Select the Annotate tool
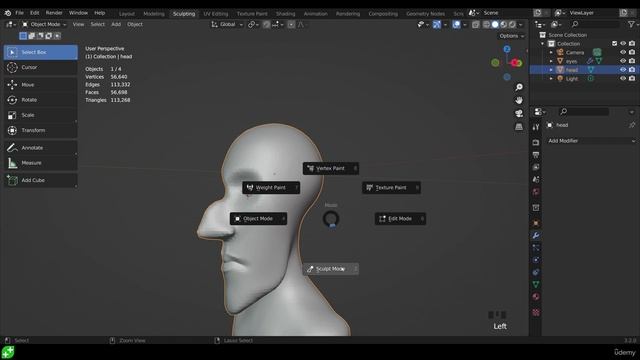 40,148
